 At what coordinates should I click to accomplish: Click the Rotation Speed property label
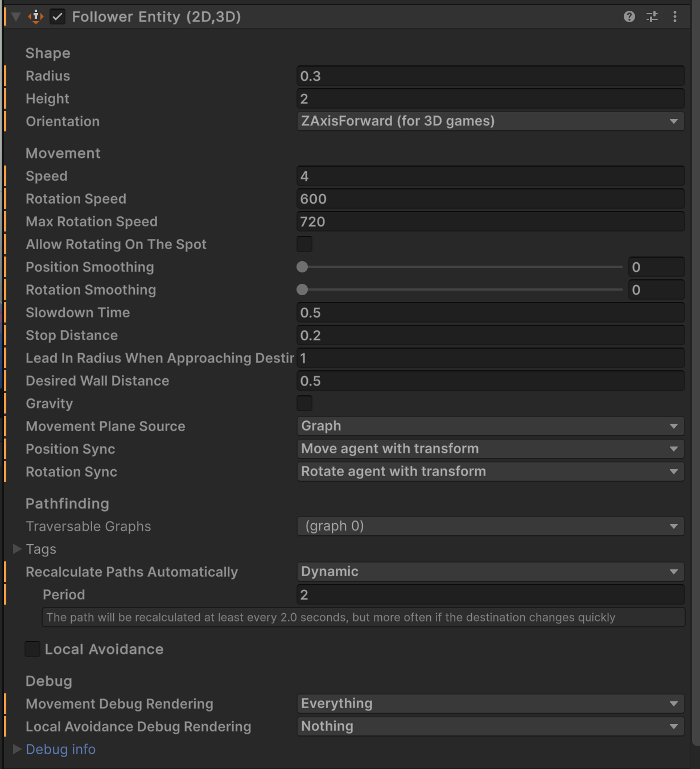coord(76,199)
